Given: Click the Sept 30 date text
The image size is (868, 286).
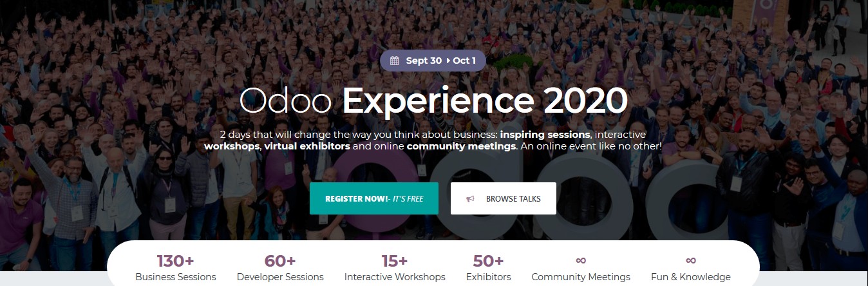Looking at the screenshot, I should [424, 61].
